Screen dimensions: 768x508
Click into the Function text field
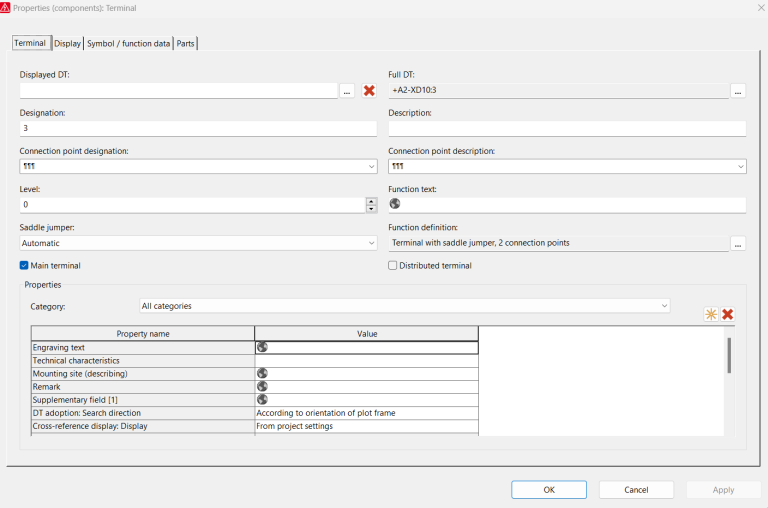[x=567, y=205]
